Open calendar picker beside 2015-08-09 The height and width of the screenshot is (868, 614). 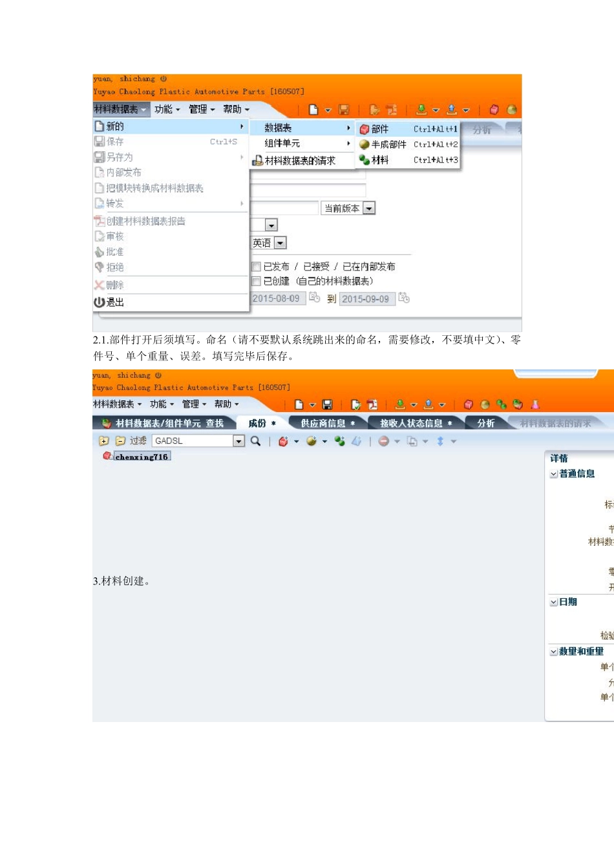tap(314, 297)
